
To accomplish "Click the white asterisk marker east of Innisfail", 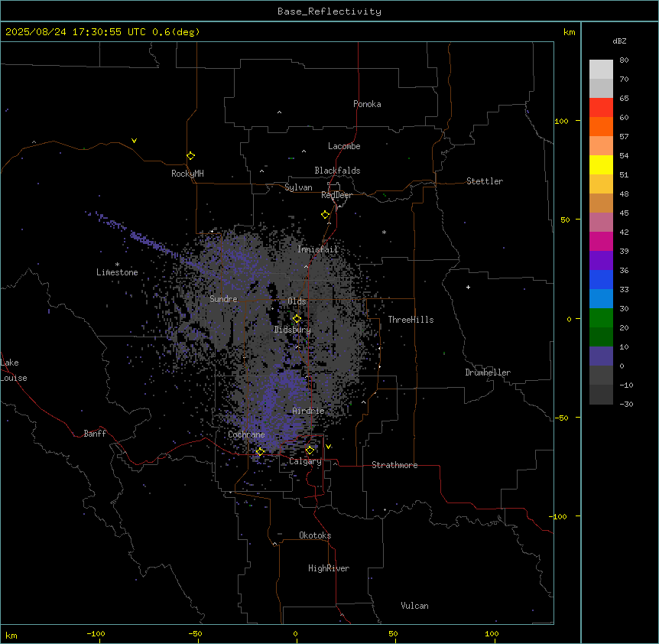I will click(x=384, y=232).
